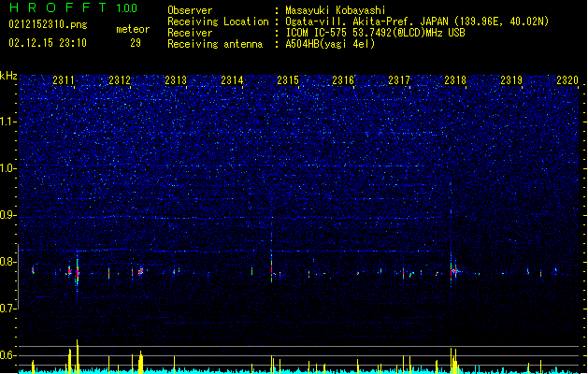Viewport: 588px width, 374px height.
Task: Click the observer name Masayuki Kobayashi
Action: coord(336,10)
